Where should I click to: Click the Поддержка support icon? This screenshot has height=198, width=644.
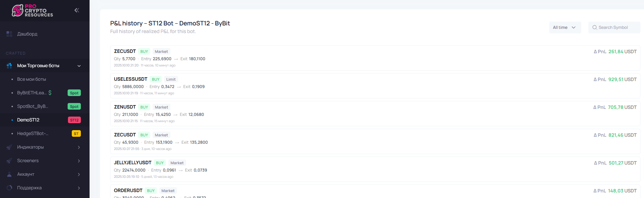pyautogui.click(x=9, y=188)
